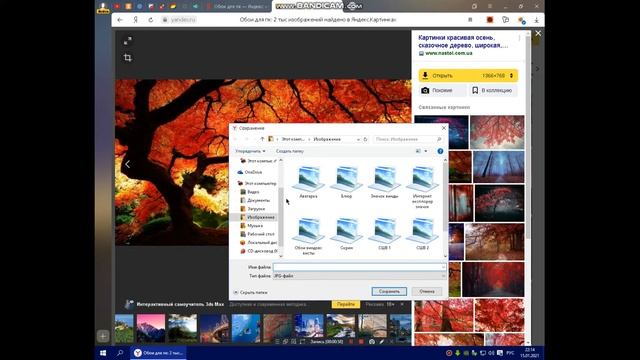Open browser downloads arrow icon

tap(536, 20)
